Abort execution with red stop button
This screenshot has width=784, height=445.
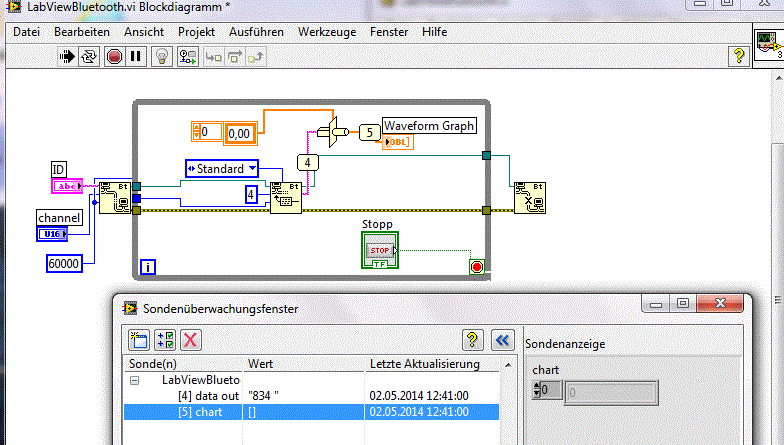coord(114,56)
